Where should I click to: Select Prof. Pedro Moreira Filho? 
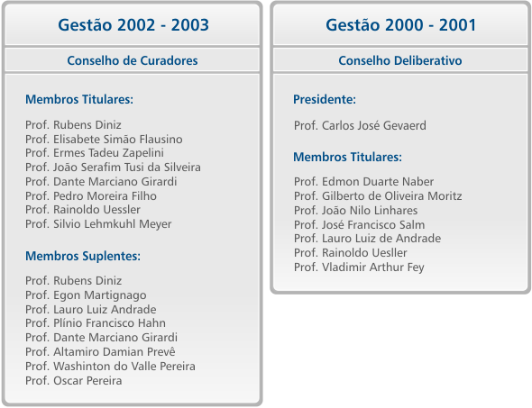pos(91,195)
